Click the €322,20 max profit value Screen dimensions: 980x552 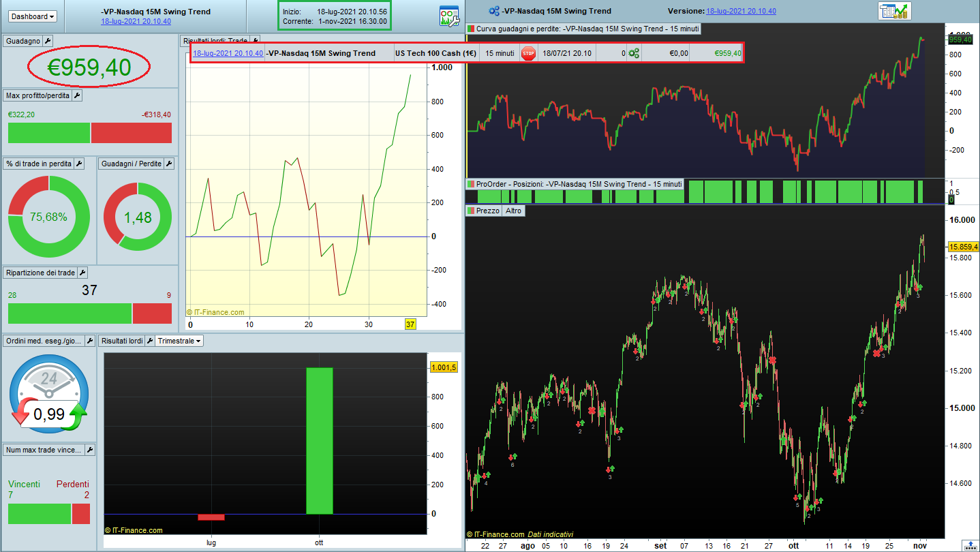(21, 114)
